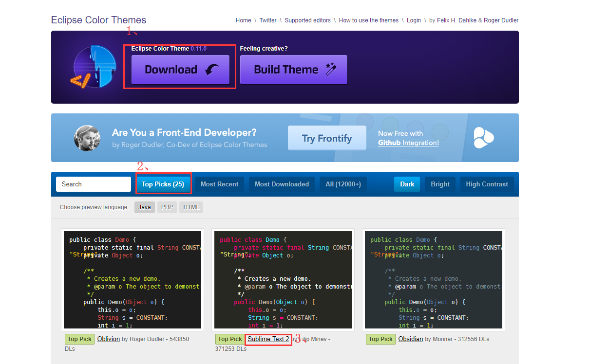Image resolution: width=608 pixels, height=364 pixels.
Task: Open How to use the themes link
Action: coord(369,20)
